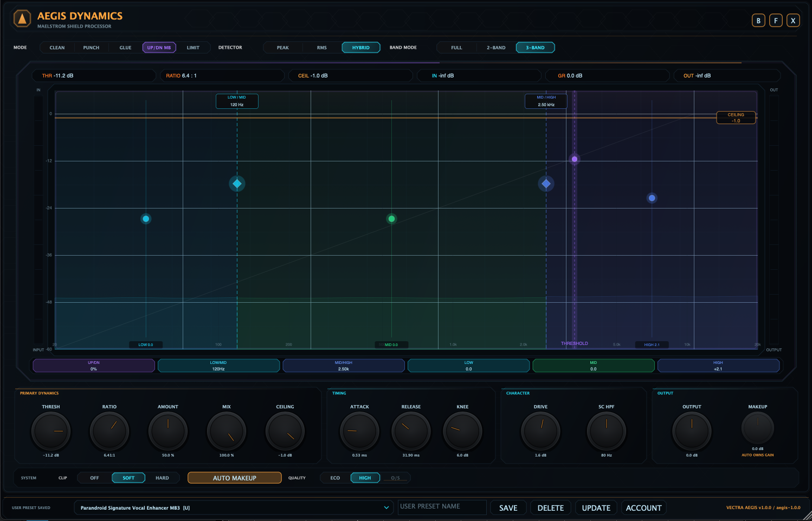Viewport: 812px width, 521px height.
Task: Switch band mode to 3-BAND
Action: click(x=535, y=48)
